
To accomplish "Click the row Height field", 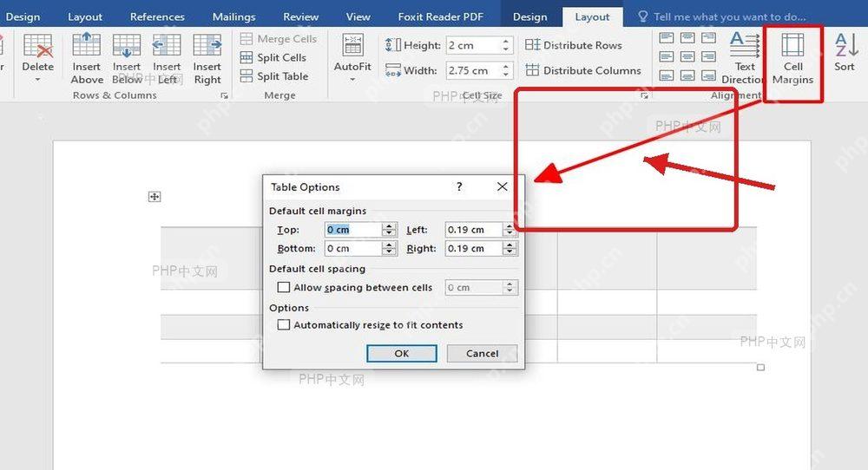I will click(x=473, y=45).
